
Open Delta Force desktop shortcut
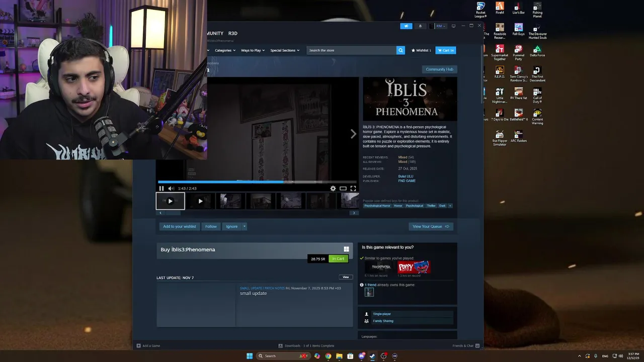(537, 51)
